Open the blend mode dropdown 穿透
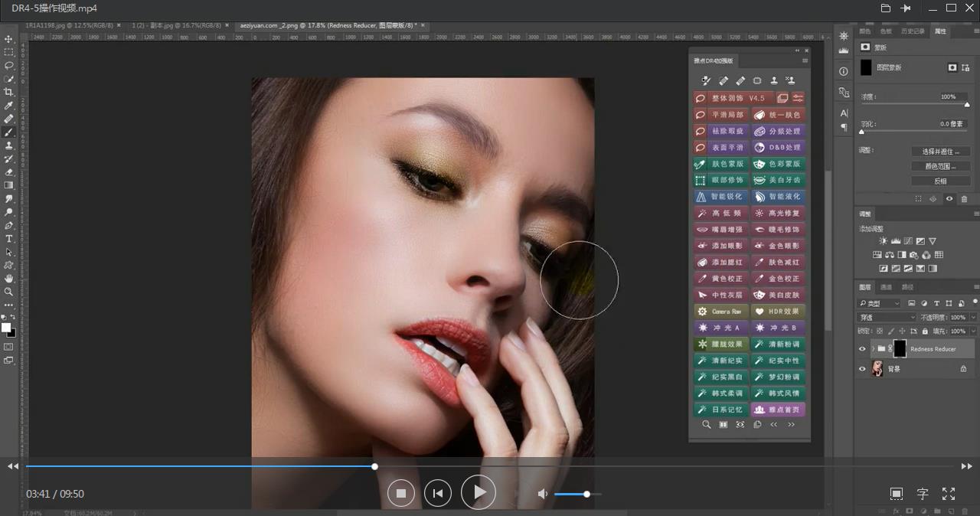This screenshot has height=516, width=980. click(x=887, y=318)
